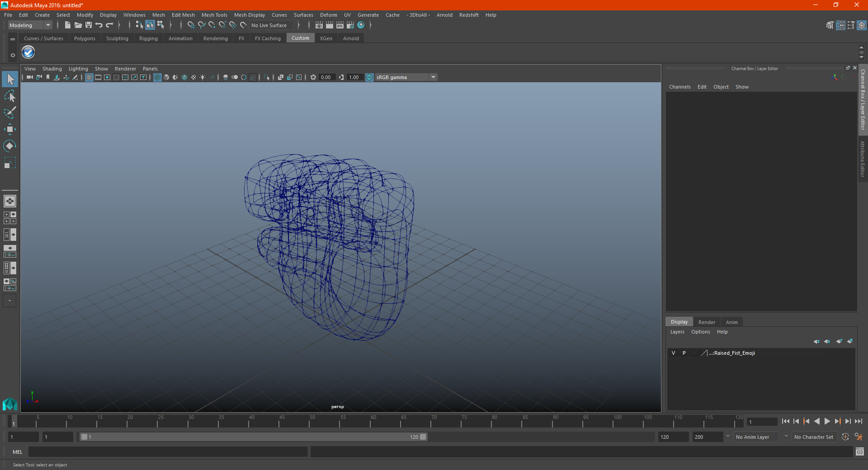Undo the last action

coord(99,25)
